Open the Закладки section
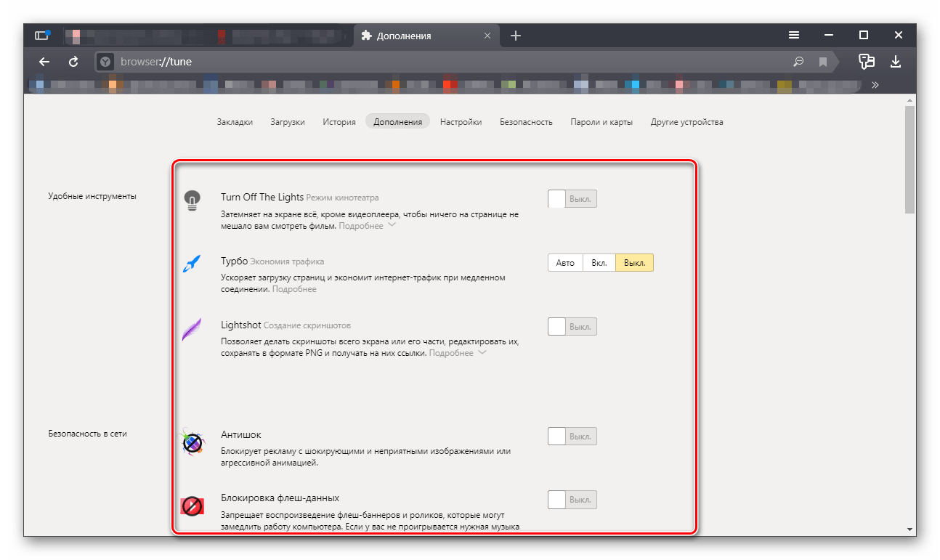 [x=235, y=122]
